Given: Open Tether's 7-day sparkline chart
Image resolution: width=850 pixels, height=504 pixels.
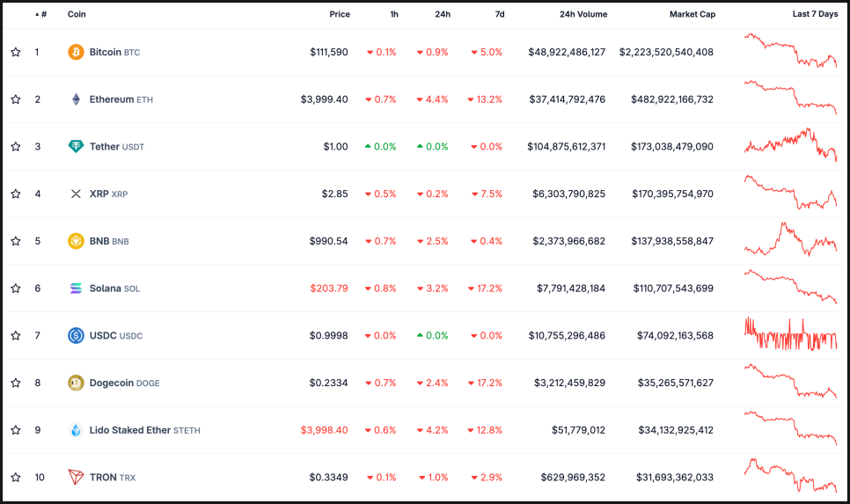Looking at the screenshot, I should [x=790, y=144].
